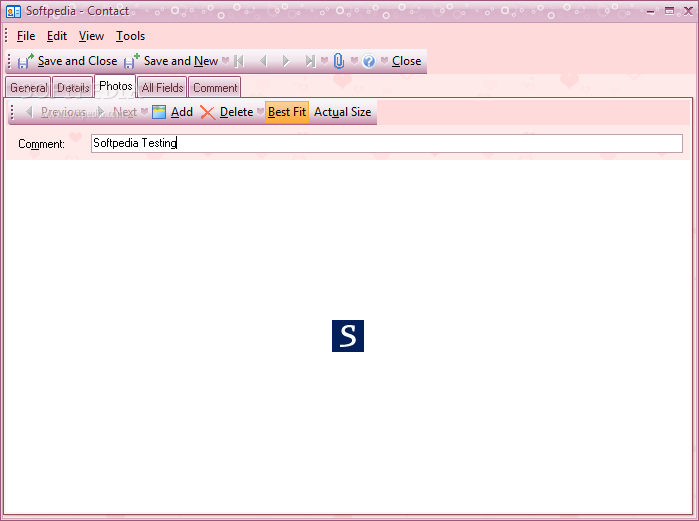Switch to the Details tab
Viewport: 699px width, 521px height.
(73, 87)
